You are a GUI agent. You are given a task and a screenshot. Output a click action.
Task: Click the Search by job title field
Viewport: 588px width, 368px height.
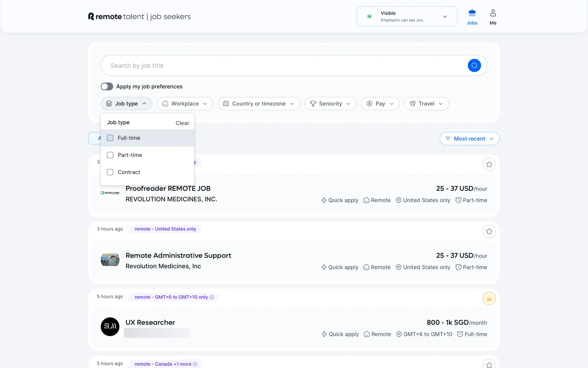pos(282,66)
